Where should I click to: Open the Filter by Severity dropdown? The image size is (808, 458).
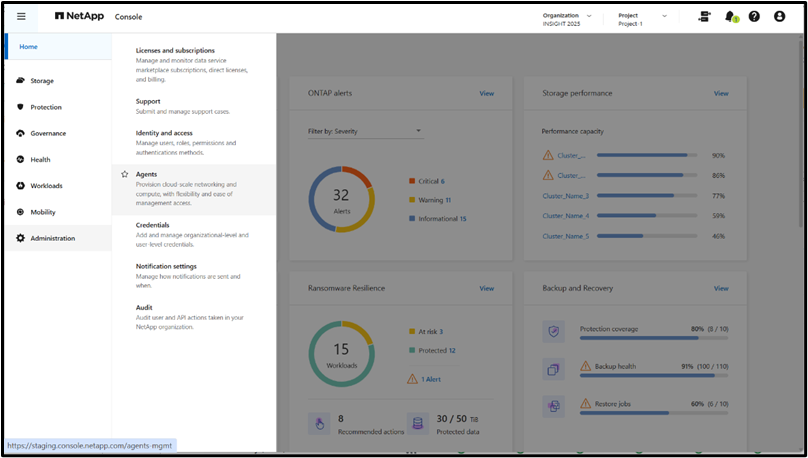pos(364,131)
